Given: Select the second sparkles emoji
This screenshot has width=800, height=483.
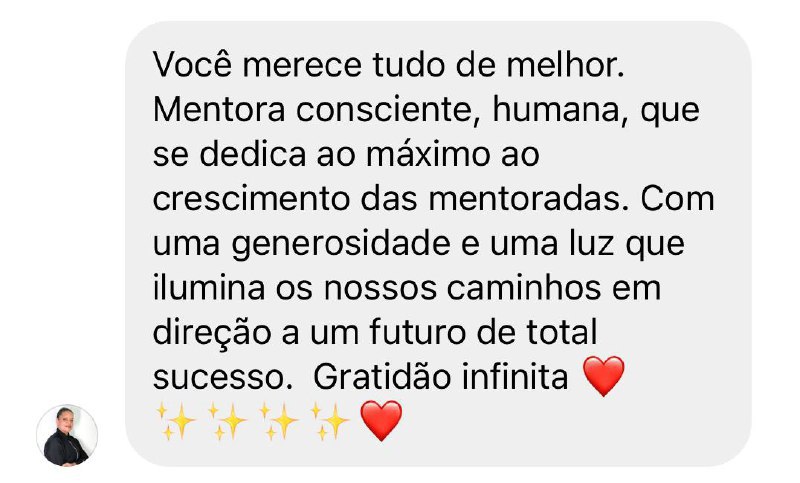Looking at the screenshot, I should (227, 421).
